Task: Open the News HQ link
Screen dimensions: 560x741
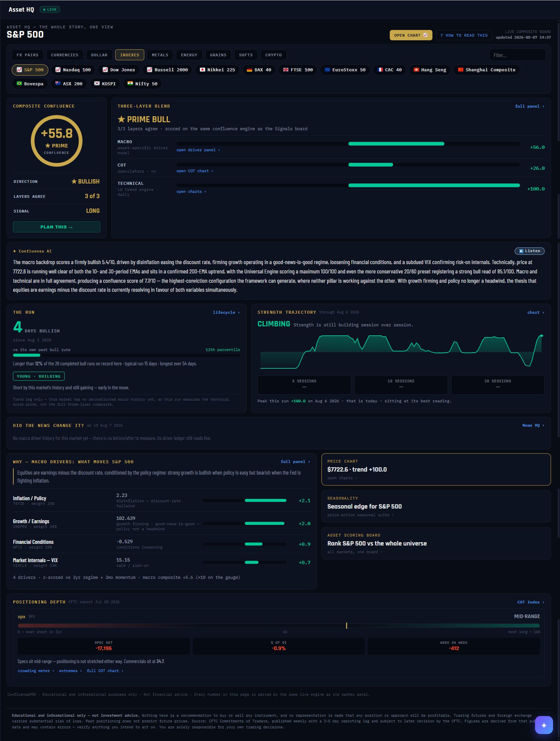Action: [533, 425]
